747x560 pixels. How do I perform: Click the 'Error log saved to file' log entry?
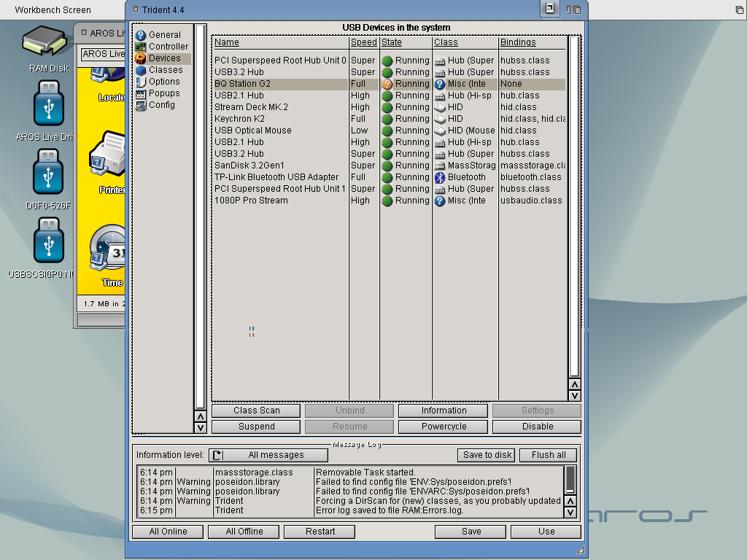click(390, 510)
